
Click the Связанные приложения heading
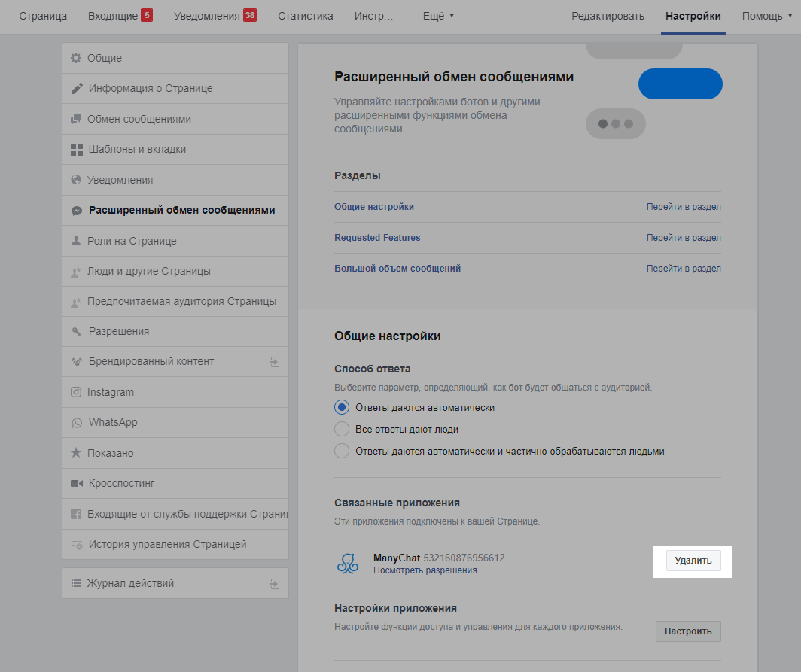(x=397, y=503)
